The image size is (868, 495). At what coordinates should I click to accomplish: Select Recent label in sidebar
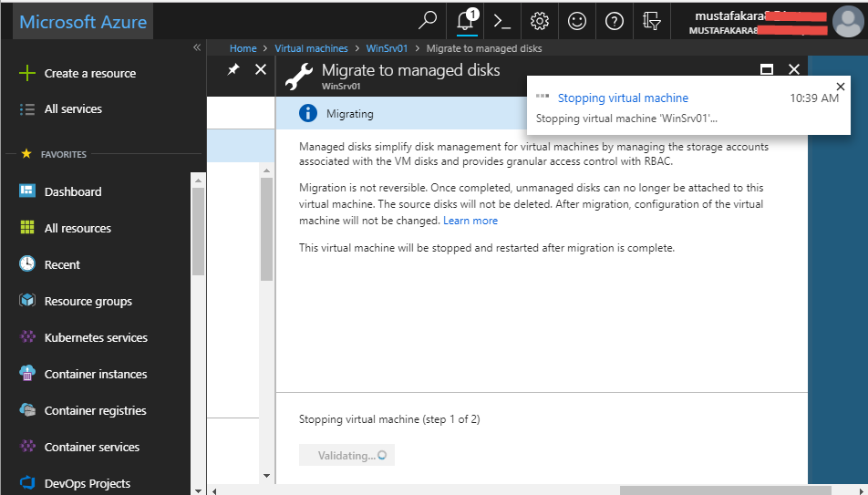point(62,264)
